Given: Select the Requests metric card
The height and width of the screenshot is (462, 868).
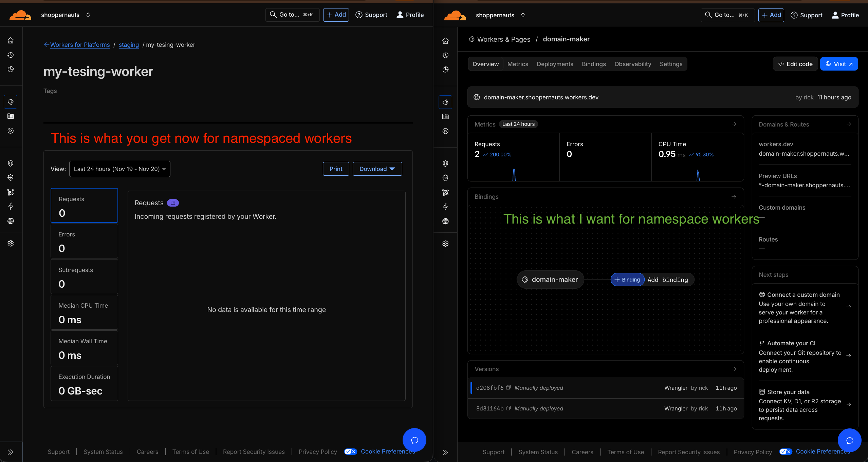Looking at the screenshot, I should [x=84, y=206].
